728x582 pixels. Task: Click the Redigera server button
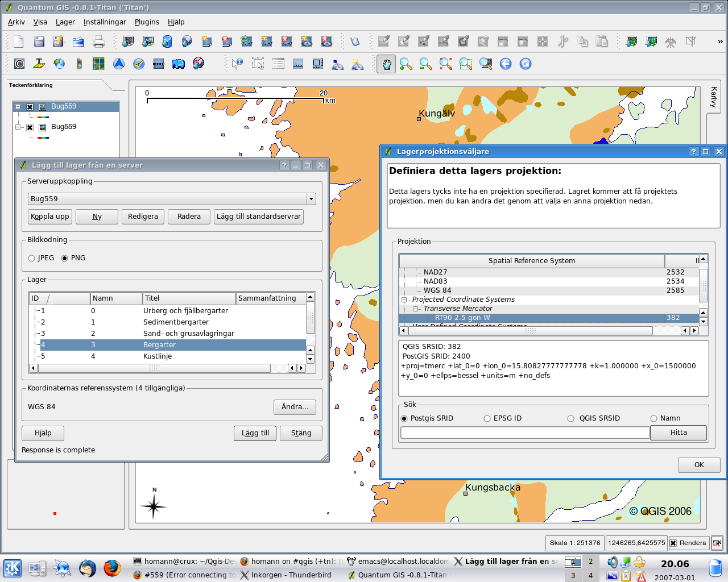143,217
